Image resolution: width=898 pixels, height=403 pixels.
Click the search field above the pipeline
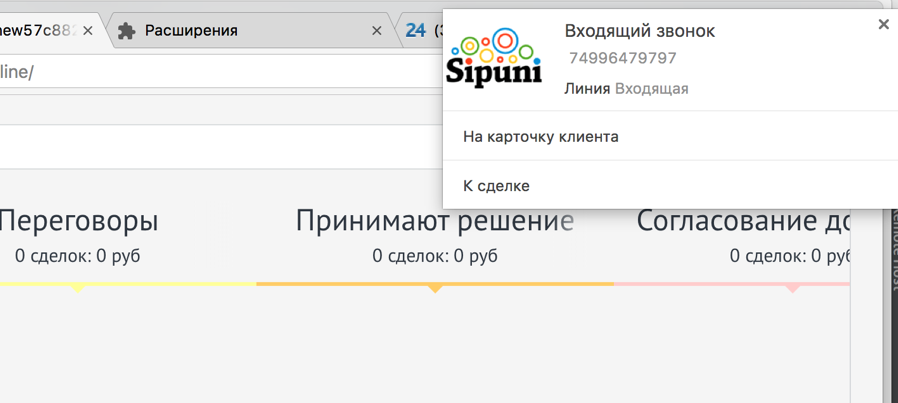(x=220, y=147)
